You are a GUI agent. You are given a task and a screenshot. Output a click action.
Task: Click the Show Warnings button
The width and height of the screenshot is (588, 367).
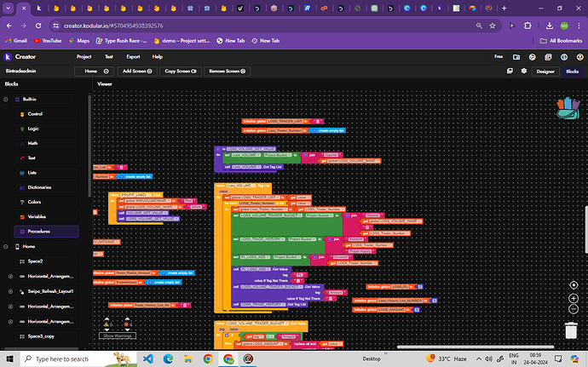click(118, 335)
